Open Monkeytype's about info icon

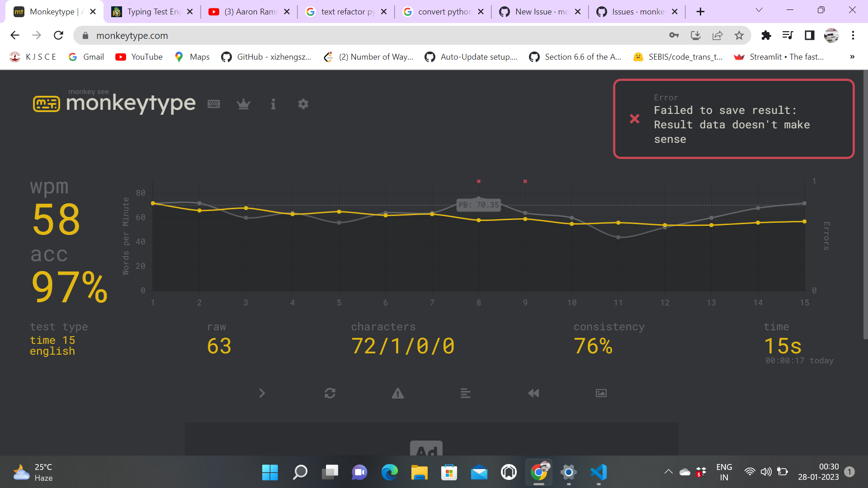pos(273,104)
